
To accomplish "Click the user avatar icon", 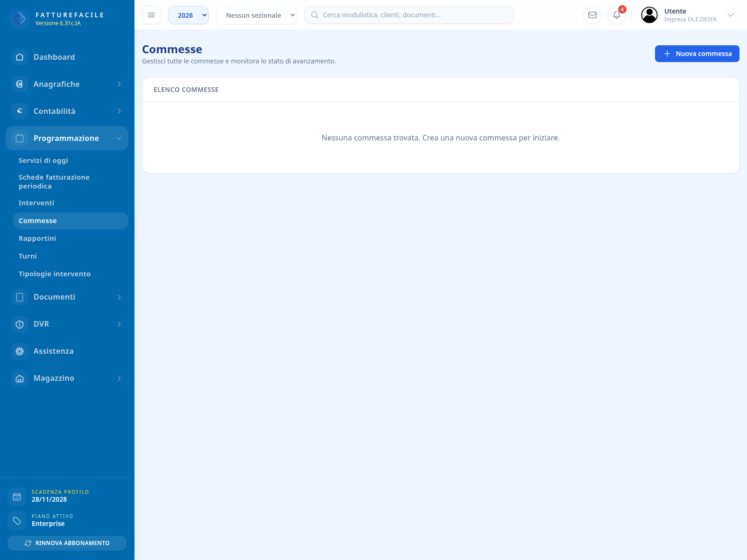I will (x=649, y=15).
